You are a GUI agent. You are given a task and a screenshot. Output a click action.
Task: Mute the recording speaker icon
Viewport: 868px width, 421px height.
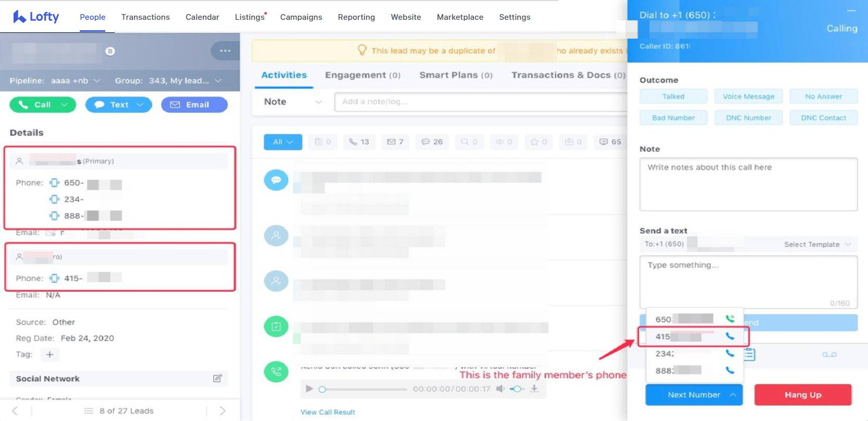[x=500, y=389]
